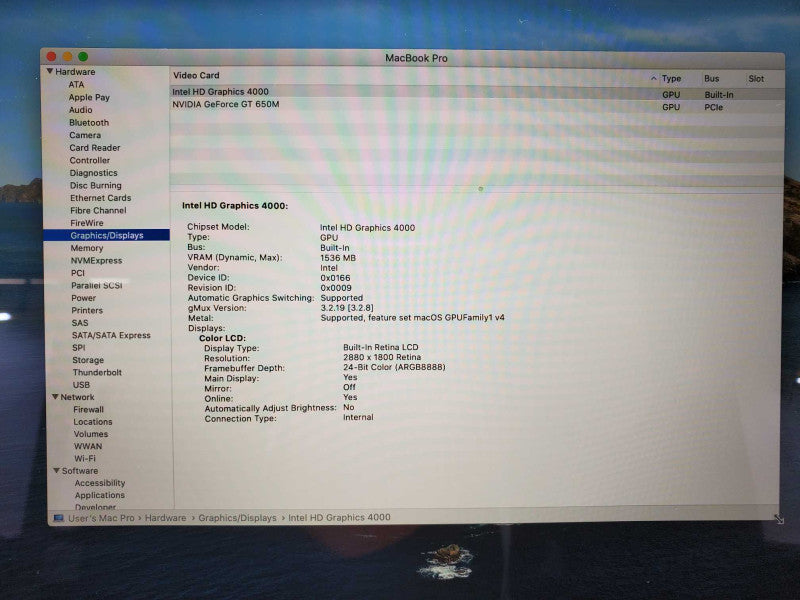Click User's Mac Pro in path bar

click(101, 518)
